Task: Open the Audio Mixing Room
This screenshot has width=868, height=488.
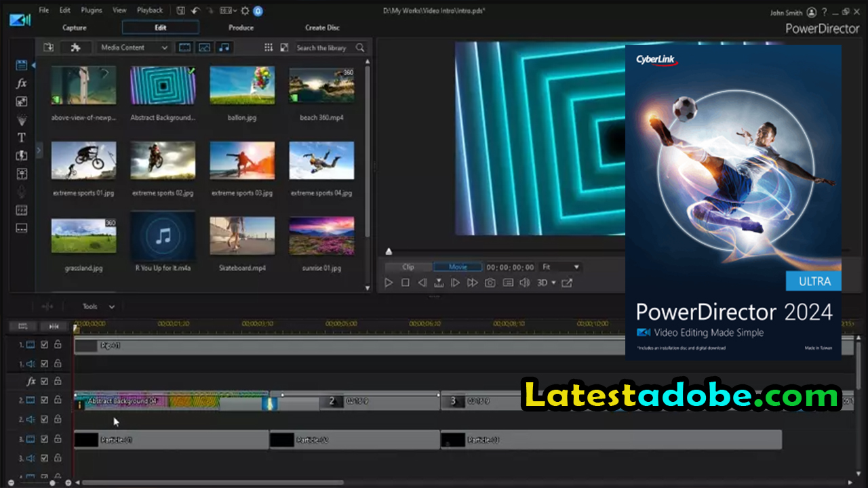Action: [x=21, y=174]
